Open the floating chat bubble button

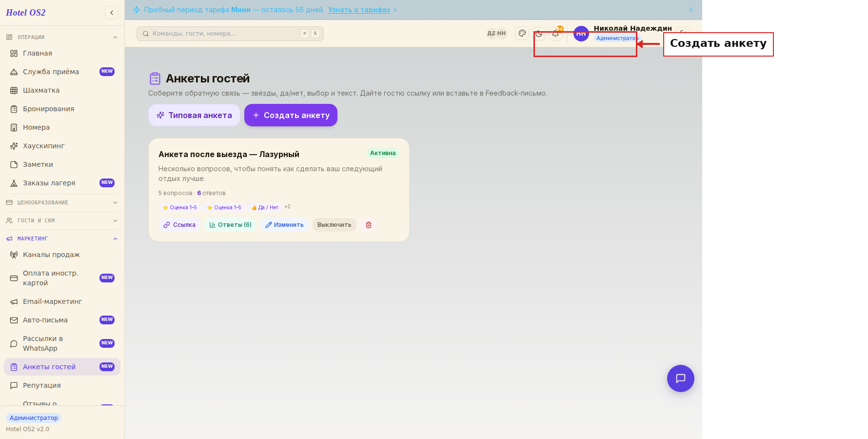pyautogui.click(x=681, y=379)
